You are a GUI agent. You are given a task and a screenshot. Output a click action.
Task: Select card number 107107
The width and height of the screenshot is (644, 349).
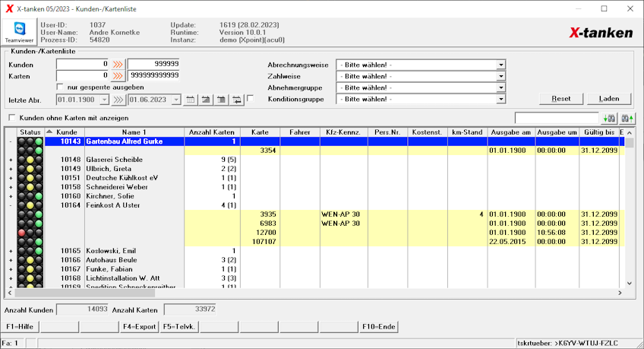[264, 242]
